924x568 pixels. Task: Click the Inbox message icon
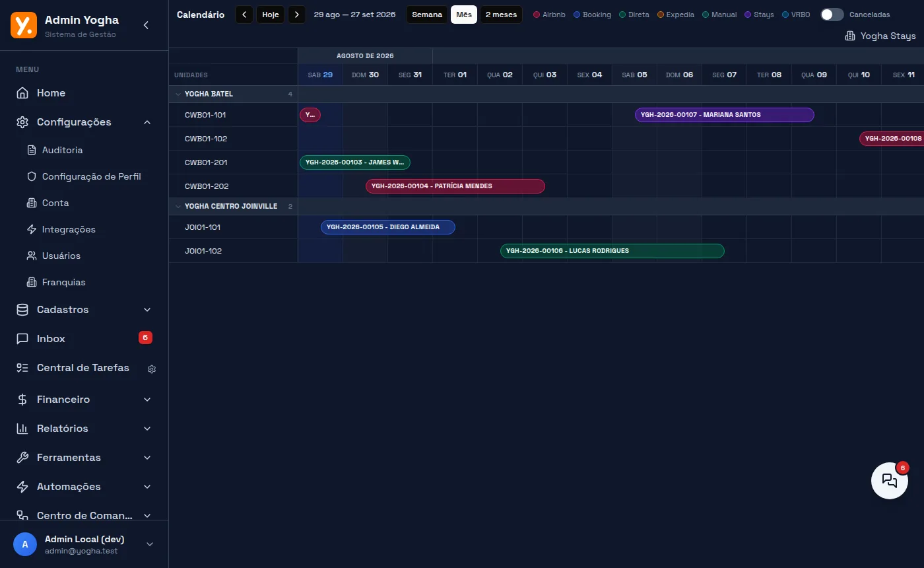click(22, 339)
